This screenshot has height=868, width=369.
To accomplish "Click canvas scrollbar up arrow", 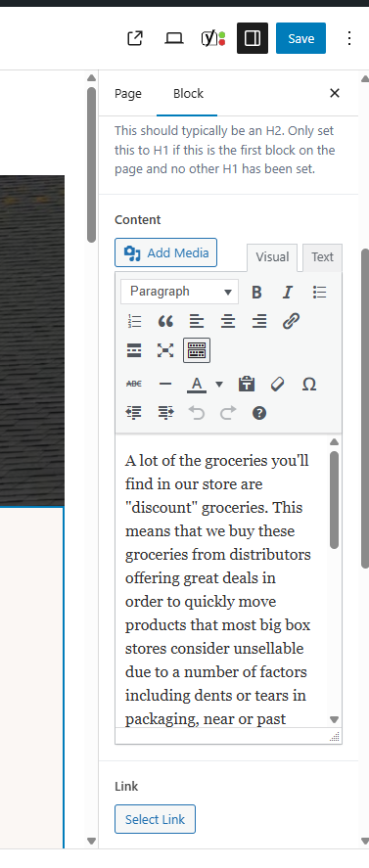I will (92, 78).
